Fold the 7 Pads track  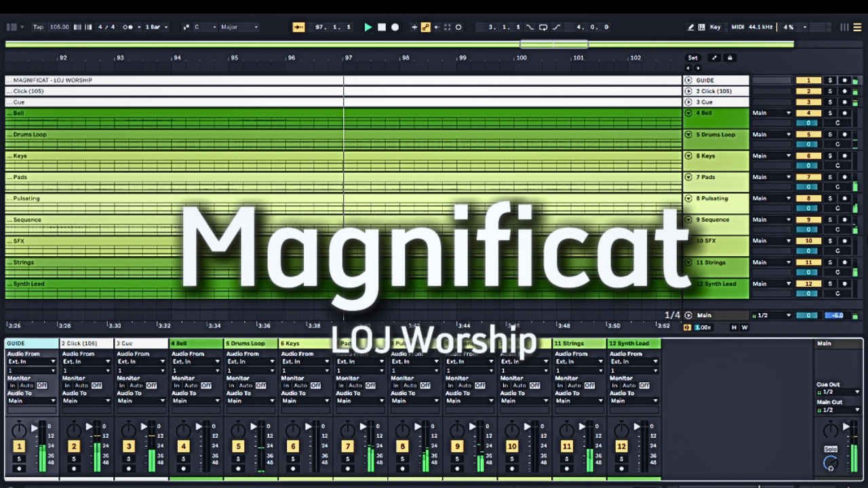[688, 177]
